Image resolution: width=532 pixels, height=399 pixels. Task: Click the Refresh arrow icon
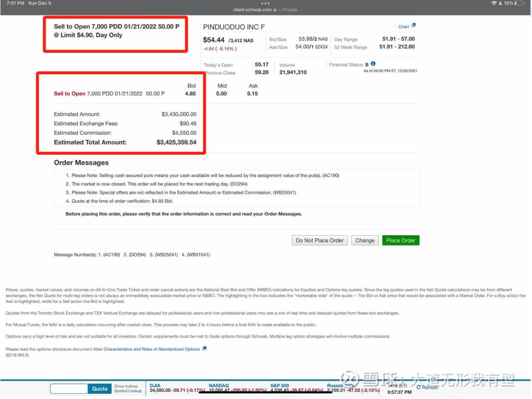point(419,387)
